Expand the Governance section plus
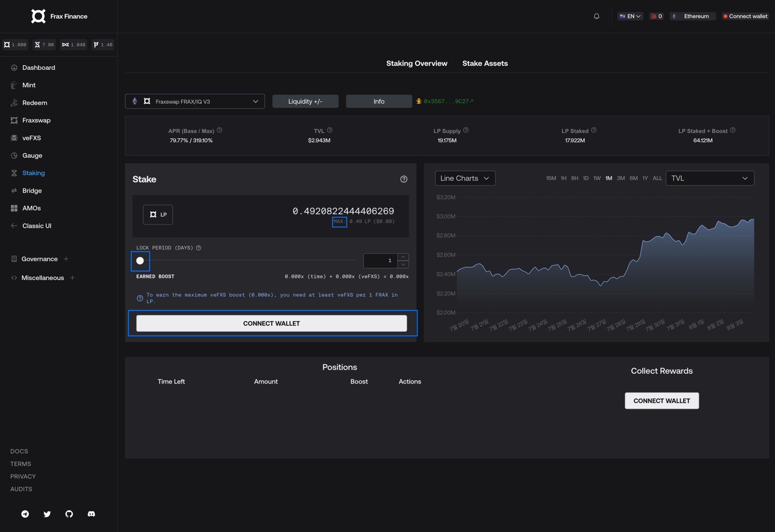Viewport: 775px width, 532px height. (x=66, y=259)
